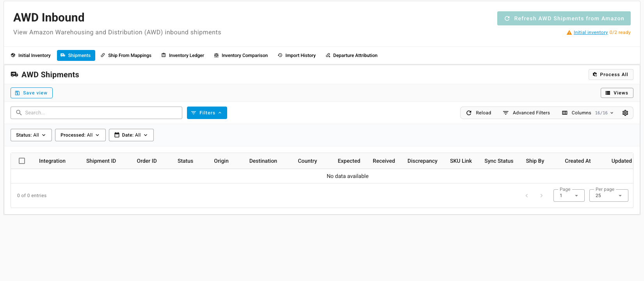Screen dimensions: 644x281
Task: Open the Views button
Action: [617, 93]
